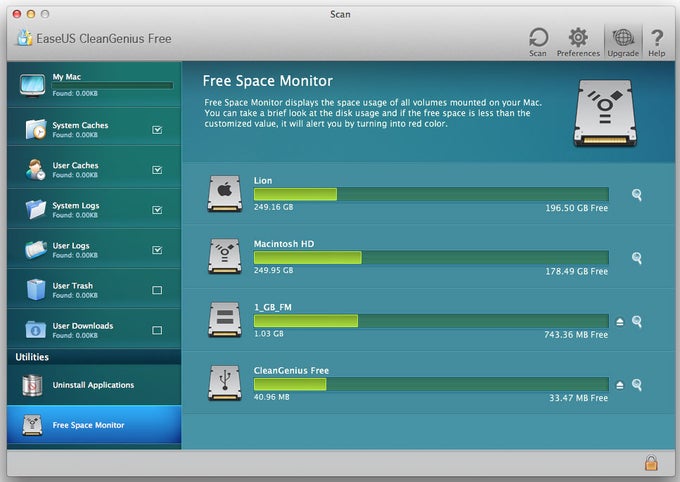Eject the CleanGenius Free volume
Viewport: 680px width, 482px height.
620,385
